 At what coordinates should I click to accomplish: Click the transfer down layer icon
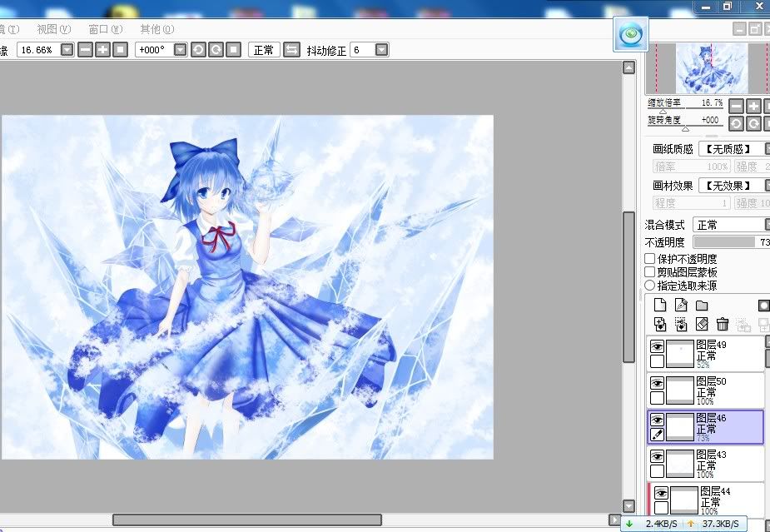pyautogui.click(x=660, y=324)
